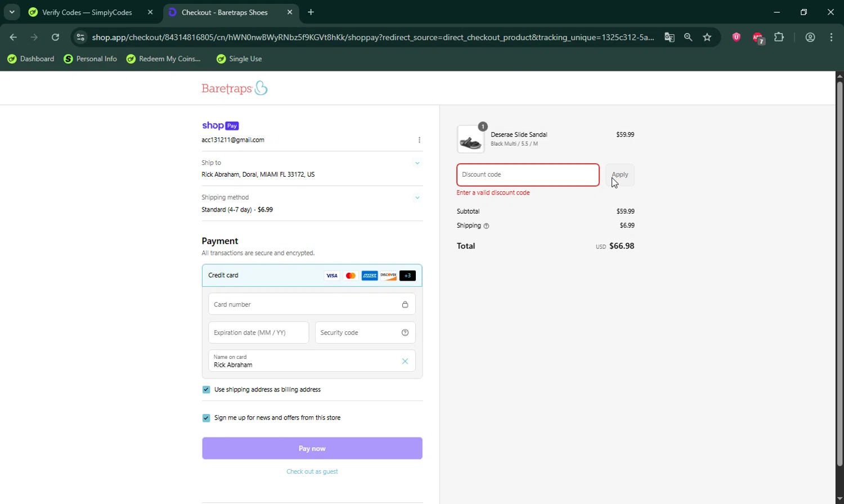
Task: Click the Shop Pay logo
Action: 221,125
